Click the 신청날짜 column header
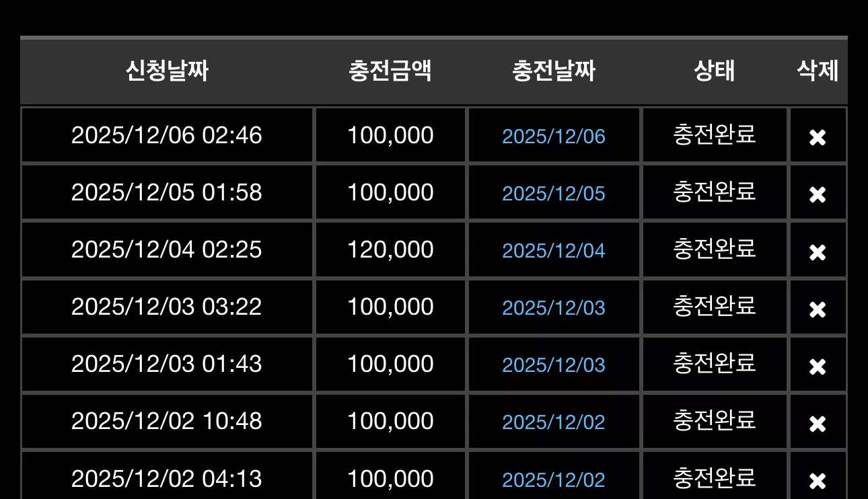The image size is (868, 499). click(167, 71)
